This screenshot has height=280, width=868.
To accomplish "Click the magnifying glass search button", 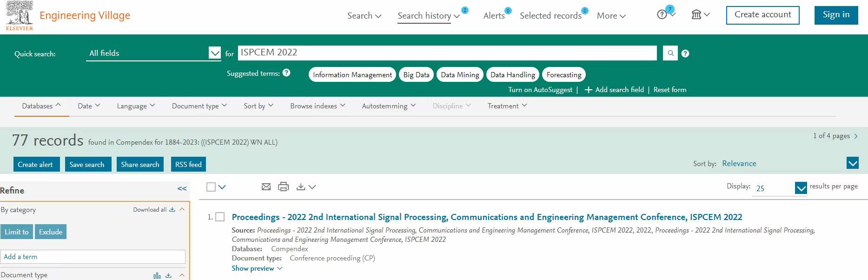I will [x=670, y=53].
